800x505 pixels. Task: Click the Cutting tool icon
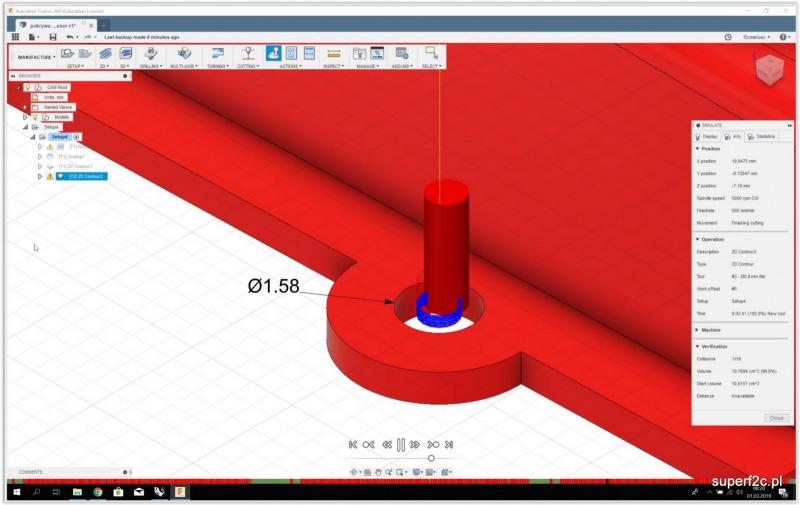(x=246, y=53)
